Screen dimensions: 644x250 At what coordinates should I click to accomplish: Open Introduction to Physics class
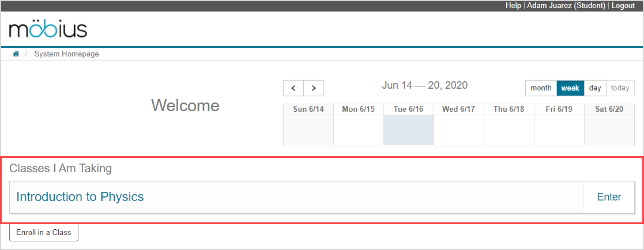point(80,197)
